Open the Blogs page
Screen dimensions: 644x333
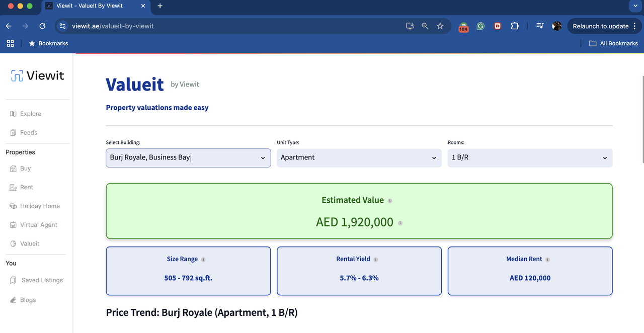(x=28, y=300)
